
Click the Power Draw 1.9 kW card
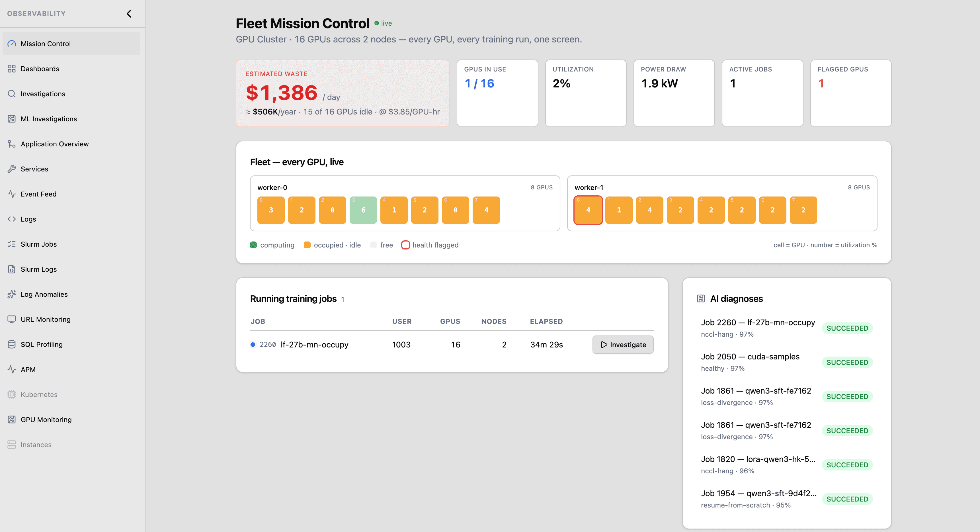click(674, 93)
